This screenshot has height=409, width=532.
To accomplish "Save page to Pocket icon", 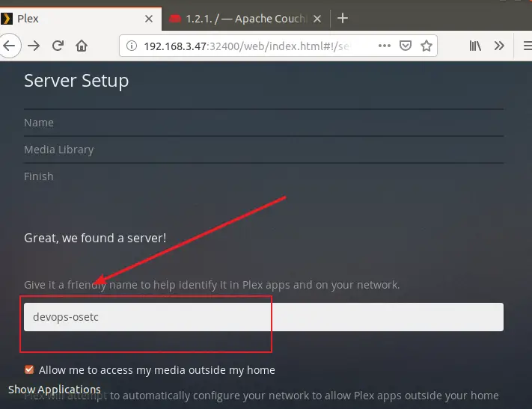I will click(x=405, y=46).
